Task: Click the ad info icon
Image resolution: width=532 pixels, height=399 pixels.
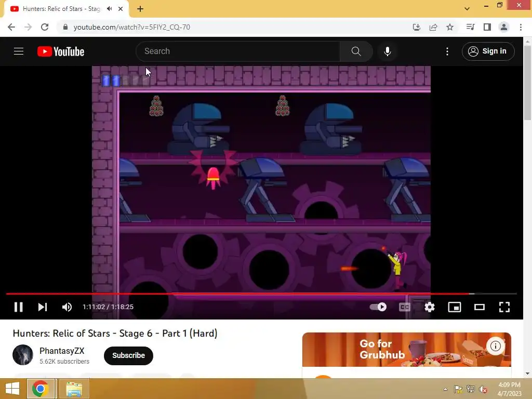Action: tap(496, 346)
